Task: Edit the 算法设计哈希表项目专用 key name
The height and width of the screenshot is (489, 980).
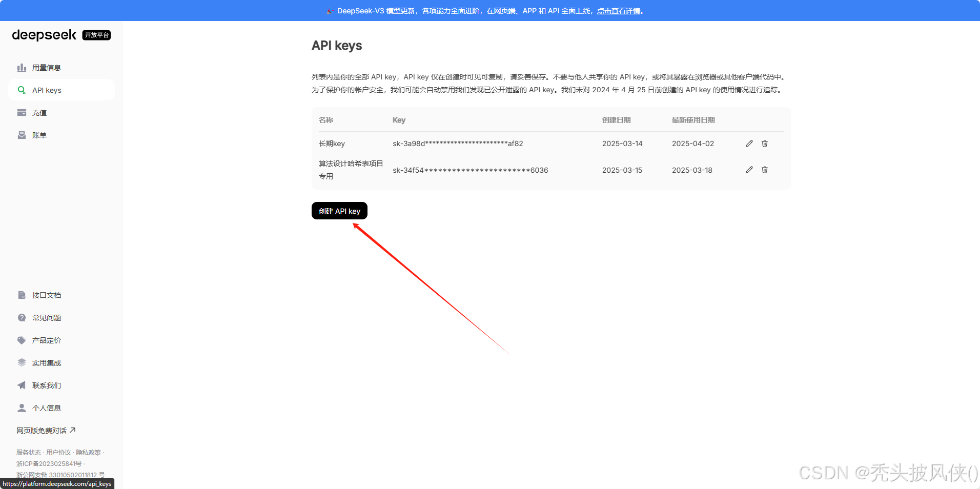Action: point(749,170)
